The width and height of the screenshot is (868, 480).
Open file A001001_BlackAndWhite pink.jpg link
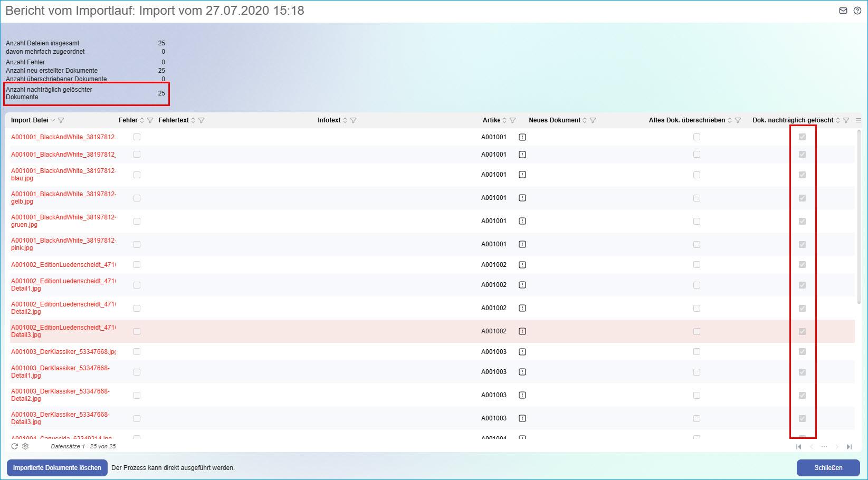(x=63, y=244)
